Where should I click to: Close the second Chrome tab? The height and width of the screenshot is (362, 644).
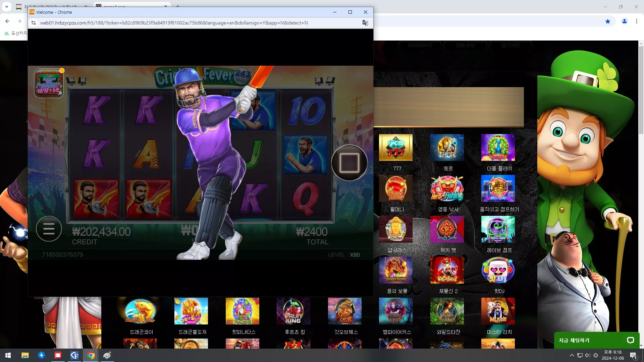pyautogui.click(x=166, y=6)
